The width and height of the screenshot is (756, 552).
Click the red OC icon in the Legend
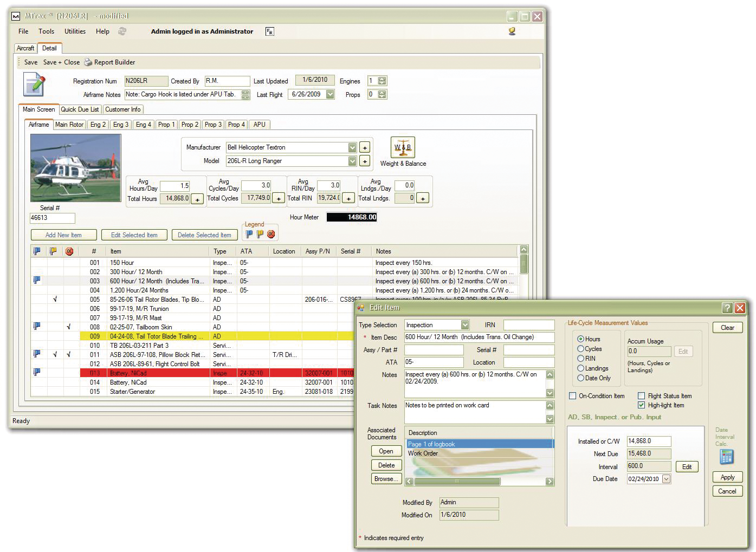270,233
